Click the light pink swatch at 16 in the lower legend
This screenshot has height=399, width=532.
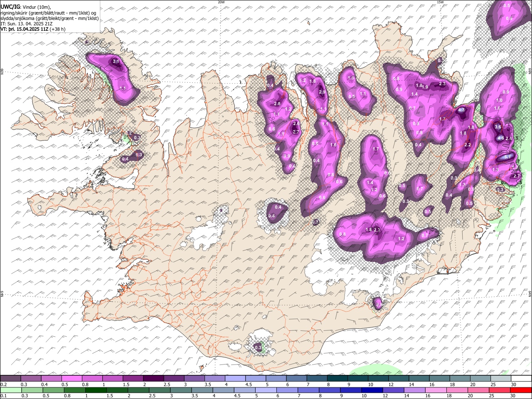click(x=436, y=390)
